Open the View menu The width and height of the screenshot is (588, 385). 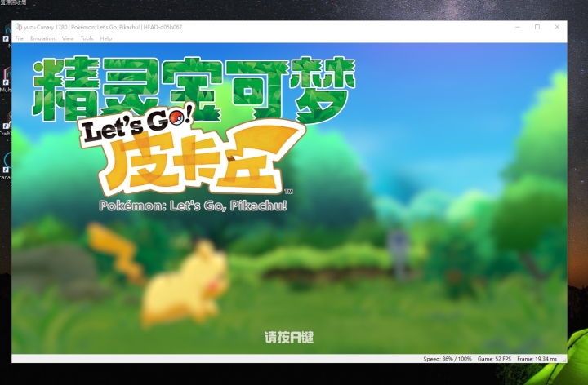point(68,38)
